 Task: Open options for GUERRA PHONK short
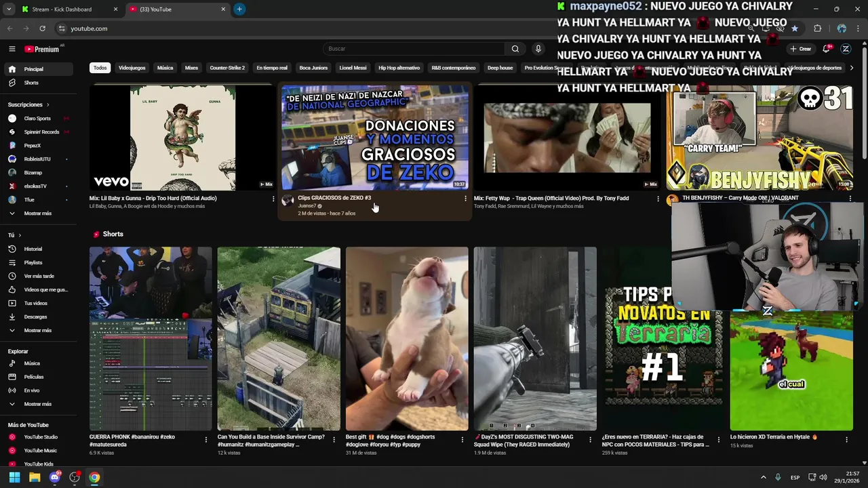coord(206,440)
